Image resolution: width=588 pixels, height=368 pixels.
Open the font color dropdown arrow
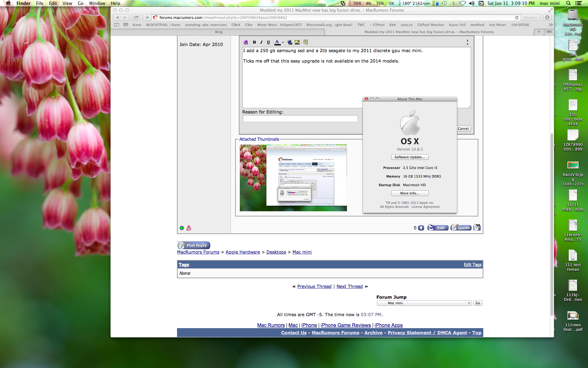tap(283, 42)
